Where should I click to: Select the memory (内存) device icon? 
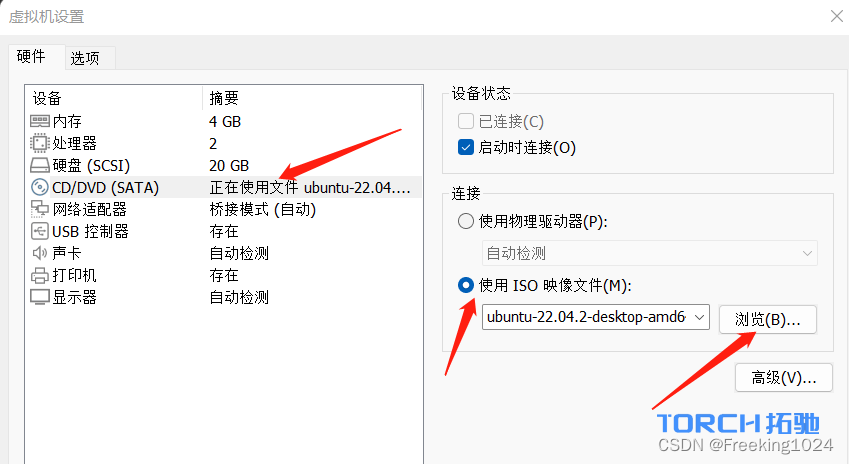[40, 121]
